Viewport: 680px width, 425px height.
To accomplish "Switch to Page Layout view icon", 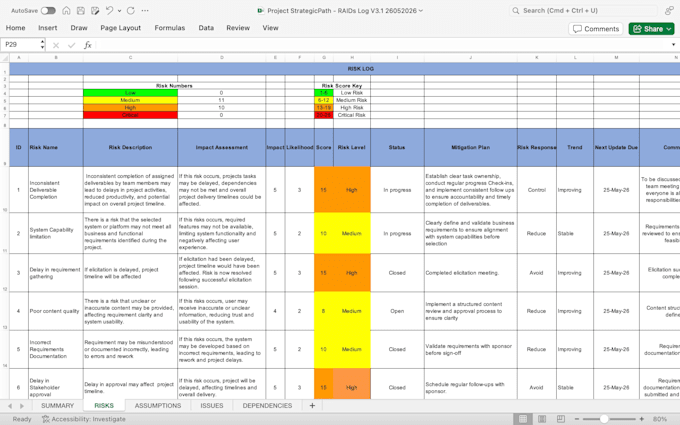I will 542,419.
